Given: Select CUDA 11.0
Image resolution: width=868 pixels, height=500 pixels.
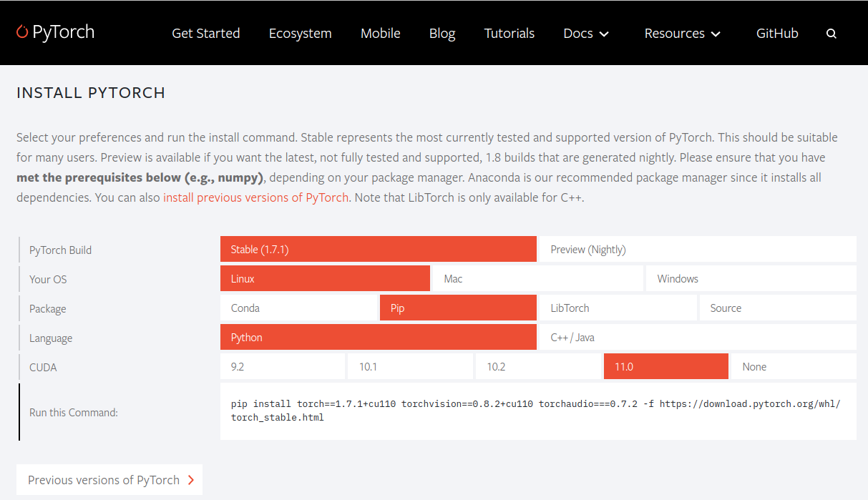Looking at the screenshot, I should click(666, 366).
